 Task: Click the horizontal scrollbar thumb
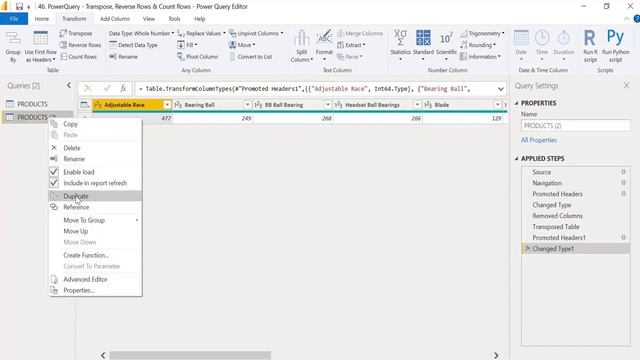coord(190,356)
